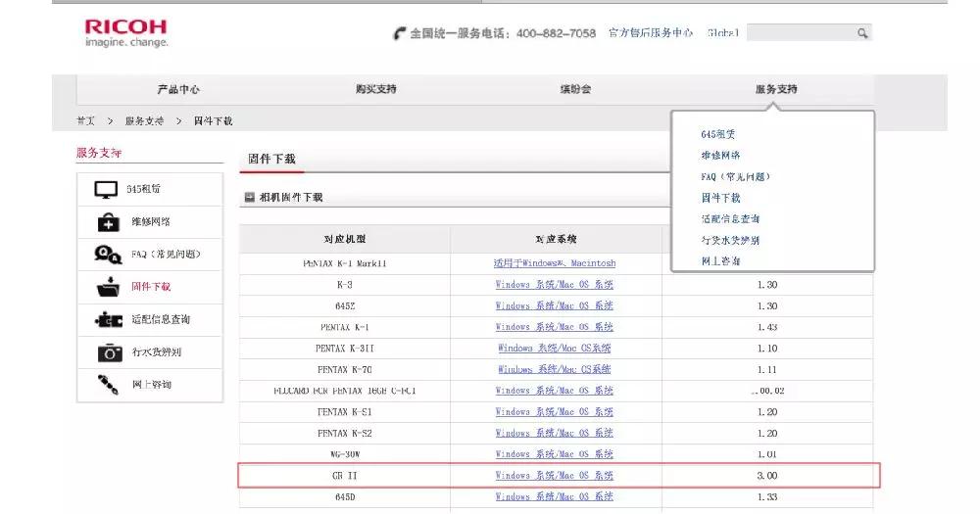This screenshot has height=514, width=980.
Task: Open 官方售后服务中心 link
Action: 651,33
